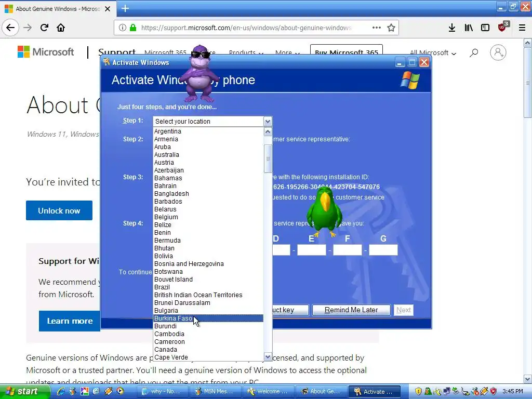Click the uBlock Origin extension icon

pos(502,27)
